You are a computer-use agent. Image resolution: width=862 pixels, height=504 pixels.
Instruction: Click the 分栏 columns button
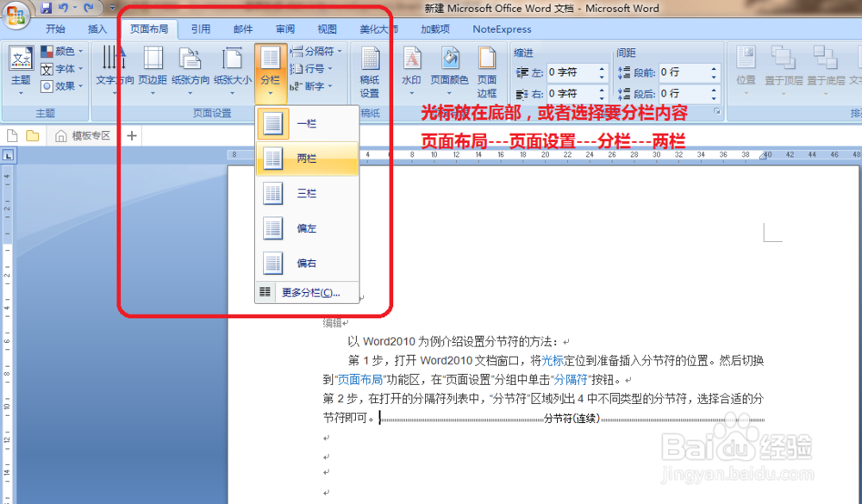271,73
